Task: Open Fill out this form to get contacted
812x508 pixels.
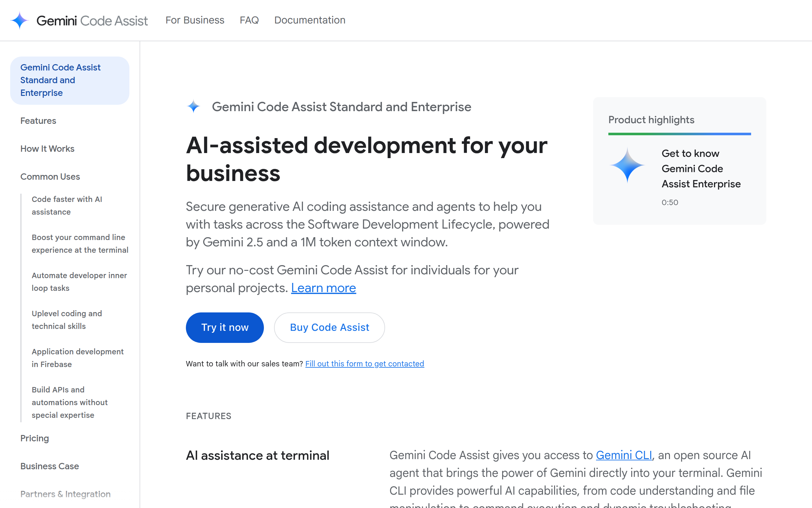Action: (x=365, y=364)
